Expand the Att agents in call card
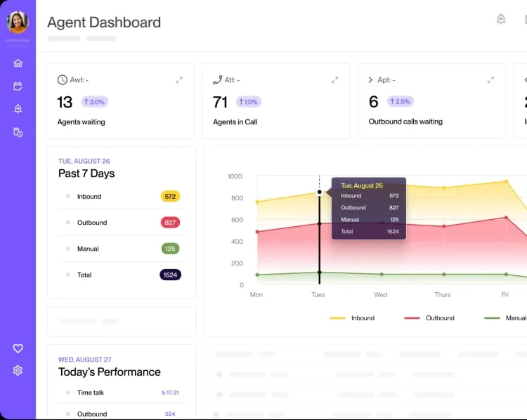Screen dimensions: 527x420 334,80
